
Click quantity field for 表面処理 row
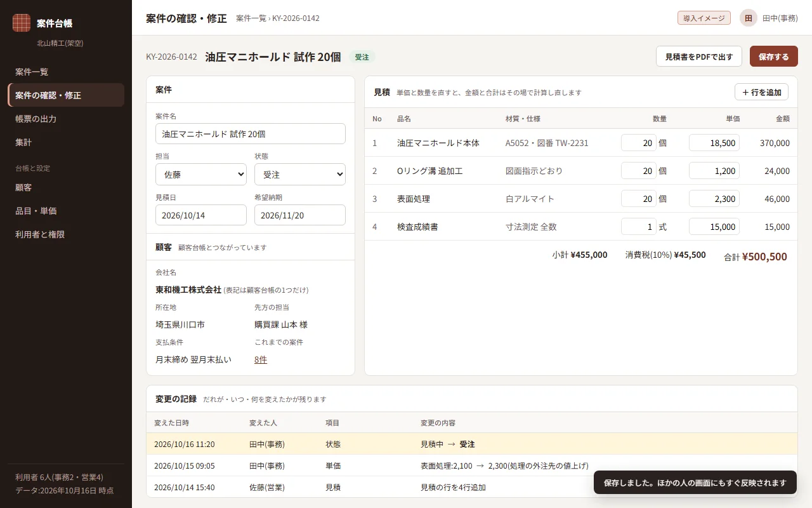pyautogui.click(x=639, y=199)
